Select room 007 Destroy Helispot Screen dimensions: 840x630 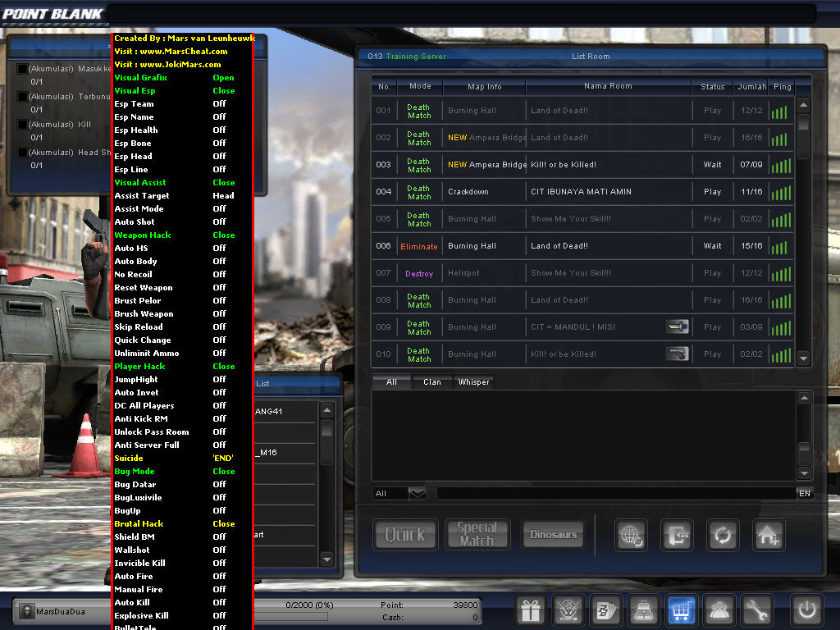click(582, 273)
